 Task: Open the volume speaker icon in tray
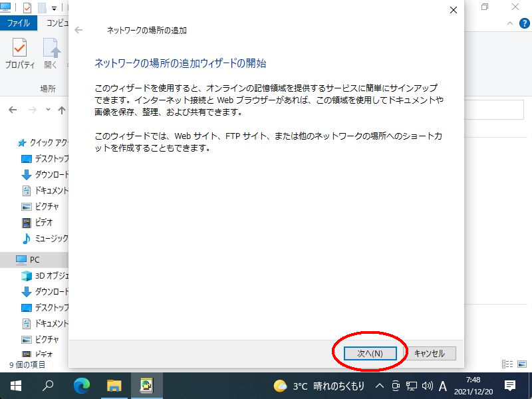[427, 386]
